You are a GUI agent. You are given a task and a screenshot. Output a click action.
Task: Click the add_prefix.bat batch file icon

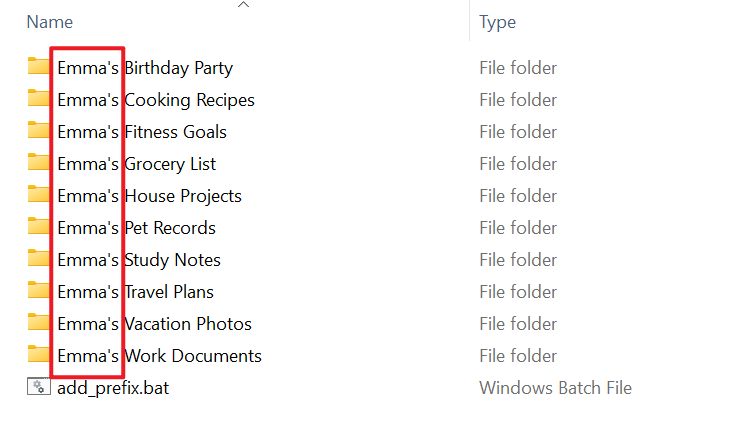pos(38,388)
